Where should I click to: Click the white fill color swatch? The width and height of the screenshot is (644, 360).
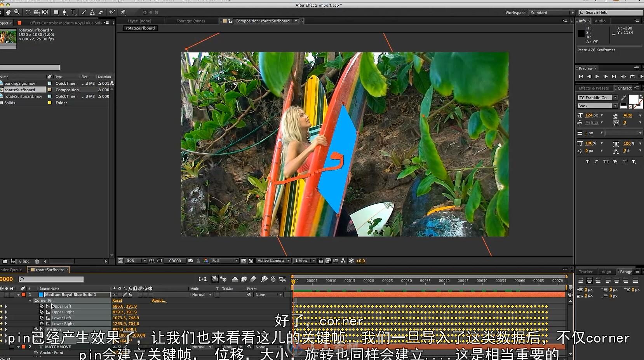pos(633,99)
